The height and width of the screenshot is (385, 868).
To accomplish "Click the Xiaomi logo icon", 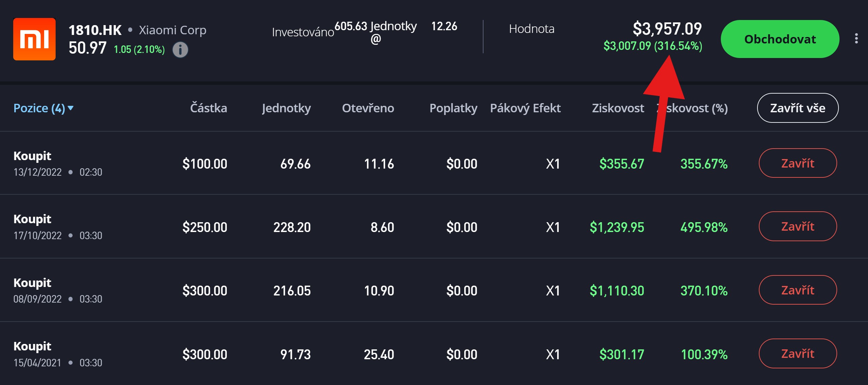I will (34, 39).
